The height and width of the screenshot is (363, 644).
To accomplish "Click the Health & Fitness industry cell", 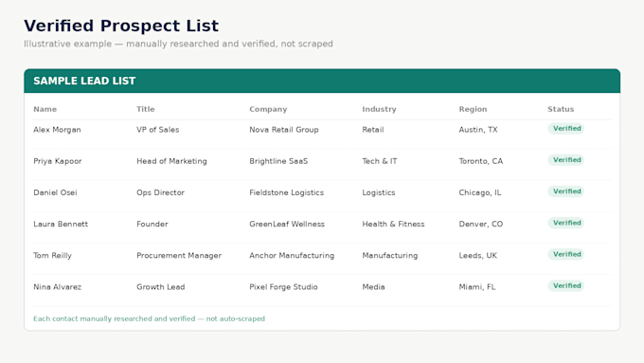I will (x=393, y=224).
